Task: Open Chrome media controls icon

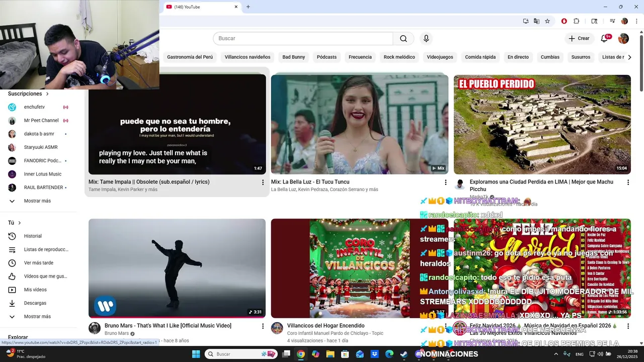Action: pyautogui.click(x=612, y=21)
